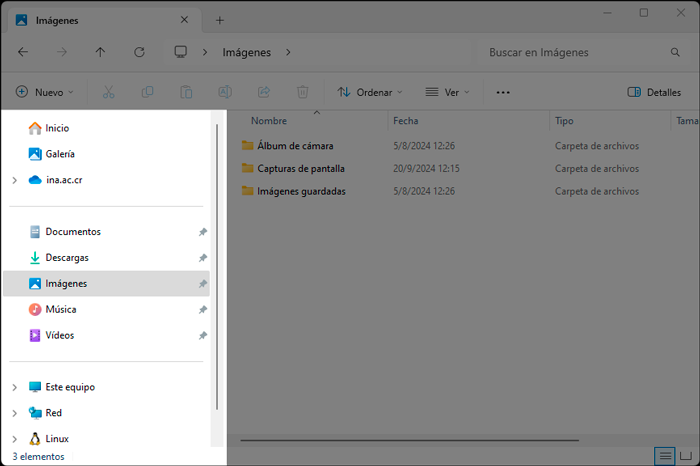Toggle the Detalles pane

click(x=654, y=92)
